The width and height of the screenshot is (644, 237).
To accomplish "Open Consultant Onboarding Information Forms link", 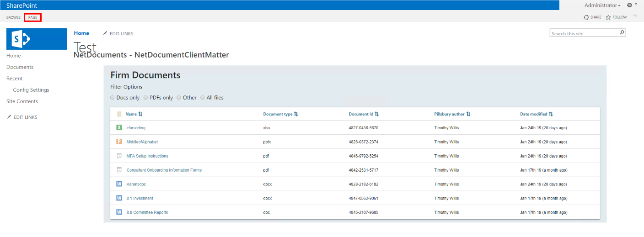I will pos(164,170).
